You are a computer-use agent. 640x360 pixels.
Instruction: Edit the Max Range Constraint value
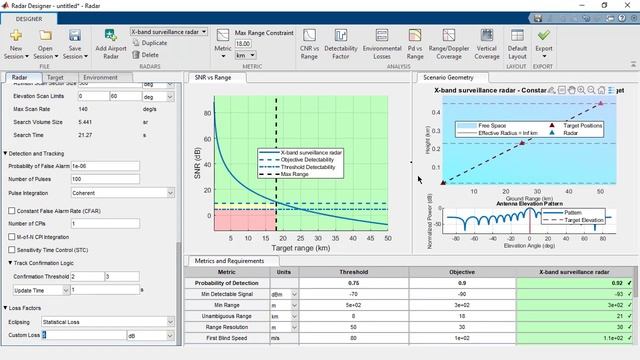[x=243, y=44]
